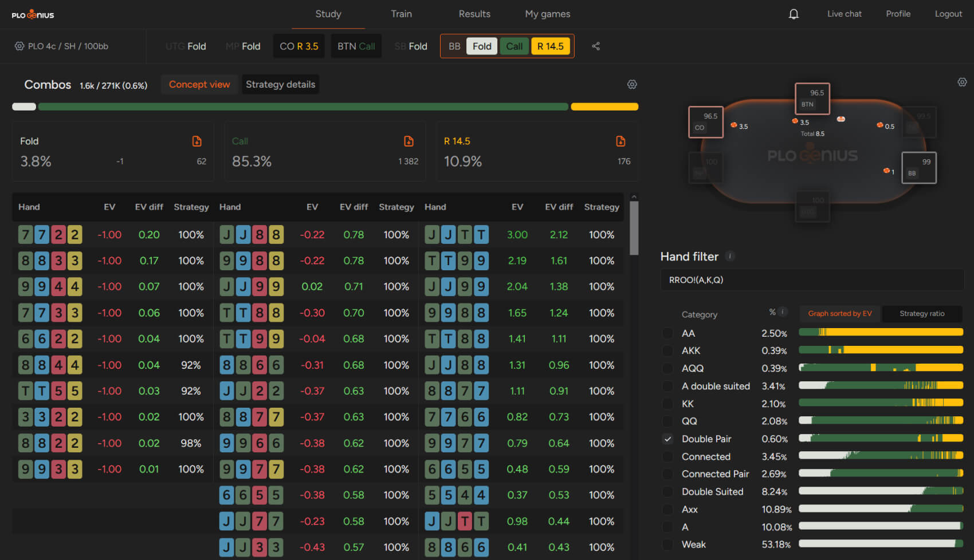The height and width of the screenshot is (560, 974).
Task: Open the Combos panel settings gear
Action: 632,85
